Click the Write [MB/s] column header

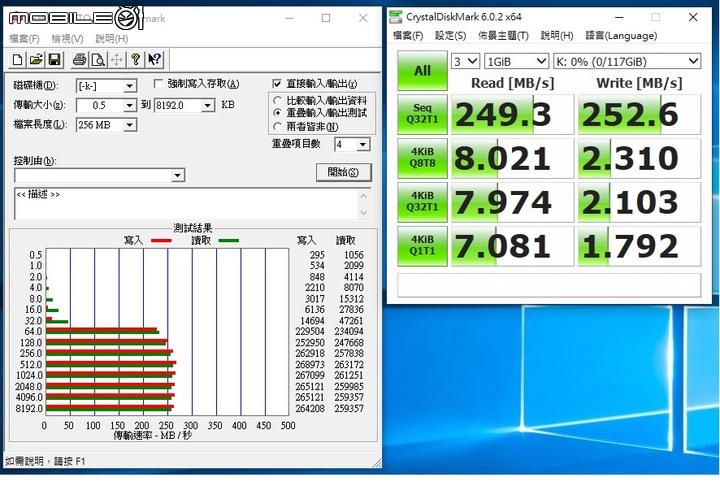click(639, 83)
